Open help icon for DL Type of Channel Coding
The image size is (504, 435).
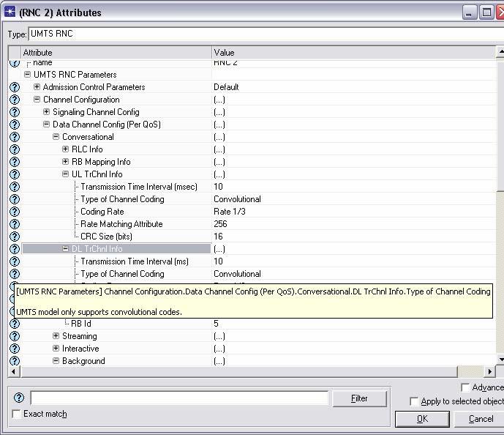coord(15,274)
